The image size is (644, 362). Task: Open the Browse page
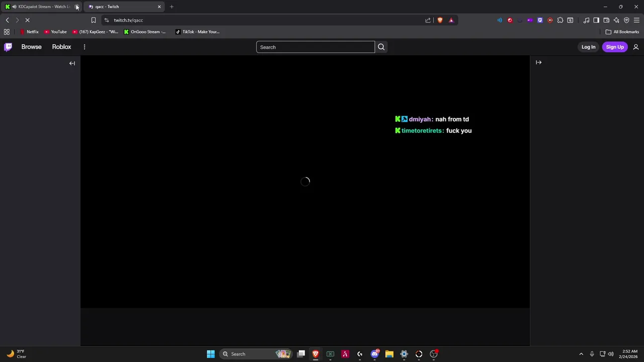pos(31,47)
